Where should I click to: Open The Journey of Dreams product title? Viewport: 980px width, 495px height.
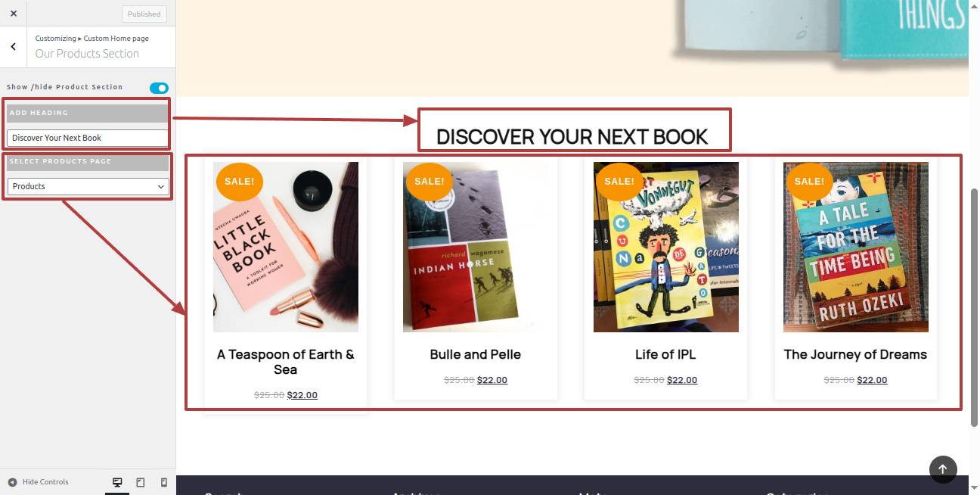point(855,354)
